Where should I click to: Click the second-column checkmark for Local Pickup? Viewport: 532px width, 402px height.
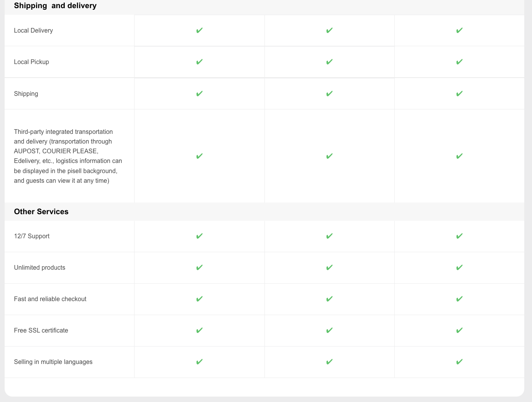[x=329, y=62]
